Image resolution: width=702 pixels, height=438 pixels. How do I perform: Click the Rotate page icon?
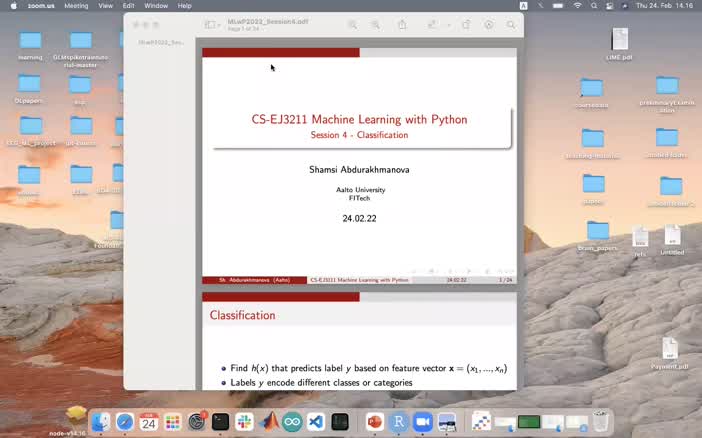point(464,24)
